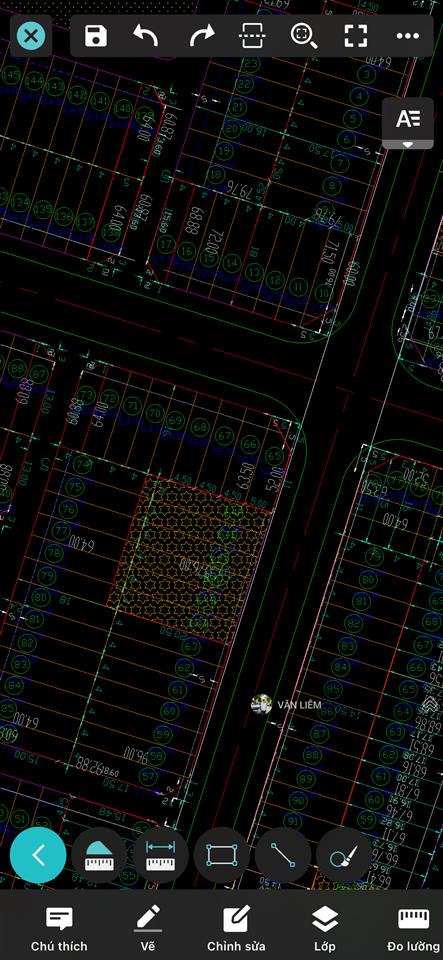443x960 pixels.
Task: Expand the text style panel arrow
Action: tap(408, 144)
